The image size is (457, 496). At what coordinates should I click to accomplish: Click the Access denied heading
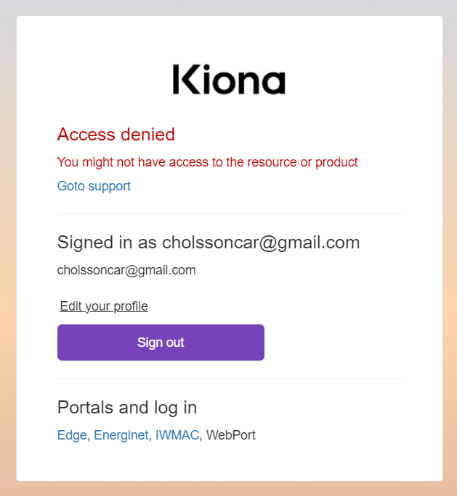[116, 134]
